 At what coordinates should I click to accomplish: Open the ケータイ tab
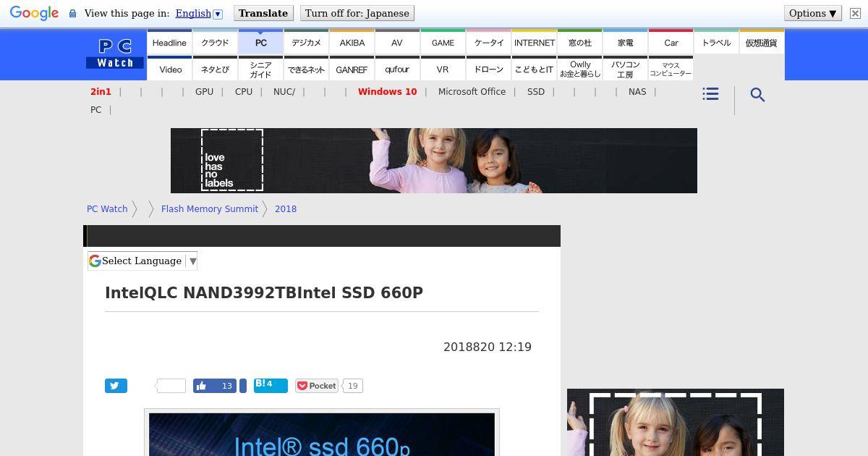(x=489, y=43)
